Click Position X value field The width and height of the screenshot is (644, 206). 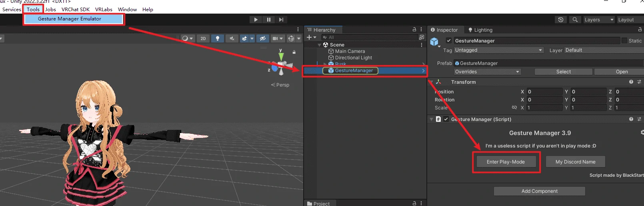[544, 92]
